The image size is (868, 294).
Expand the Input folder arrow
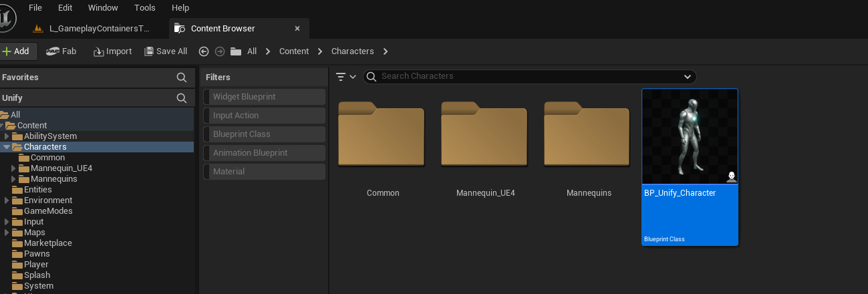tap(7, 222)
